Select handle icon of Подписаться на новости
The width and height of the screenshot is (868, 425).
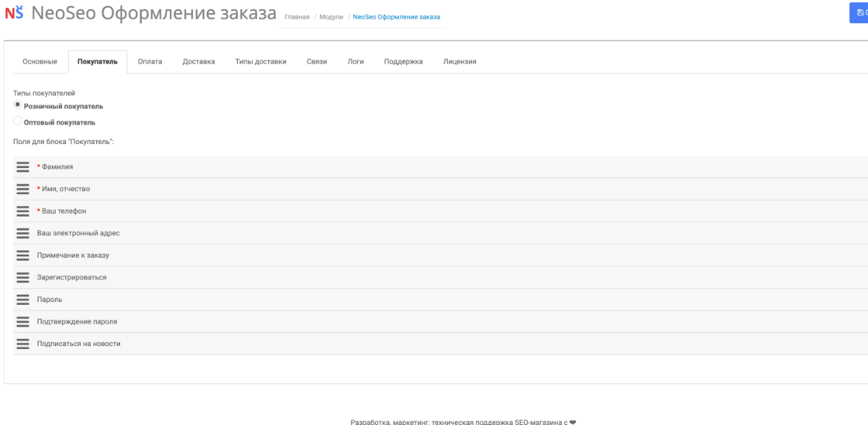point(22,344)
